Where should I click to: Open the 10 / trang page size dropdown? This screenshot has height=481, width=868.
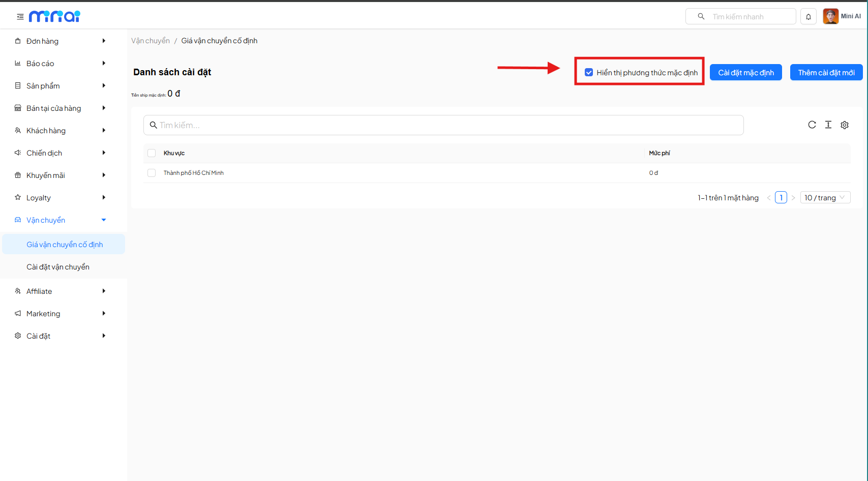coord(825,198)
